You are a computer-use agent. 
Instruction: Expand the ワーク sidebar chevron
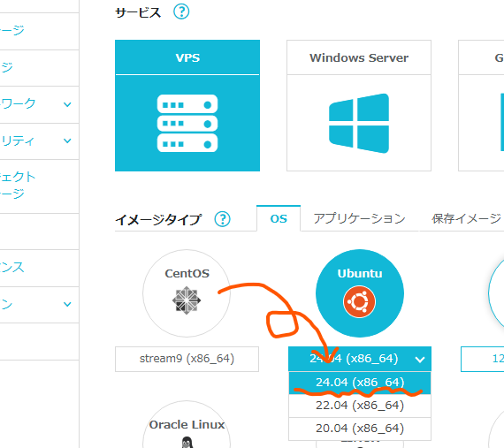coord(67,104)
